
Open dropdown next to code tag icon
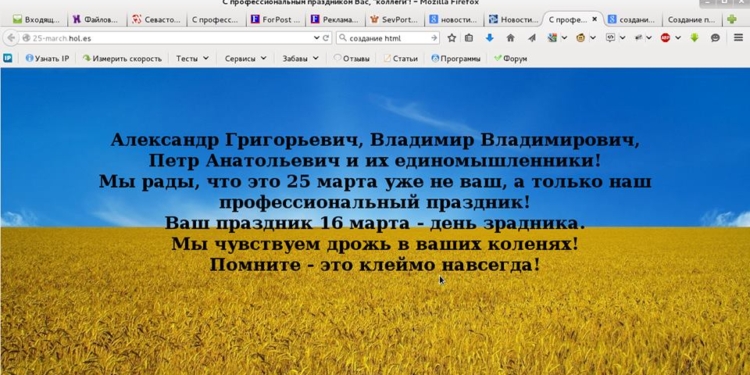[x=622, y=38]
